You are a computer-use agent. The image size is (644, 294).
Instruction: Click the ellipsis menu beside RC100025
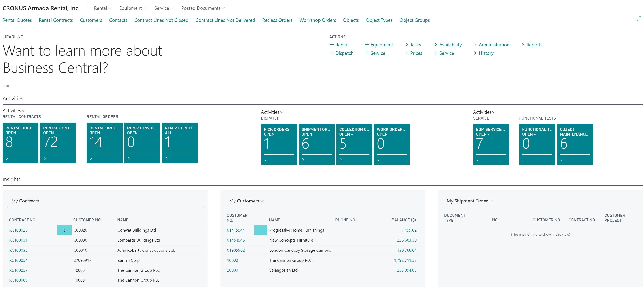click(64, 230)
